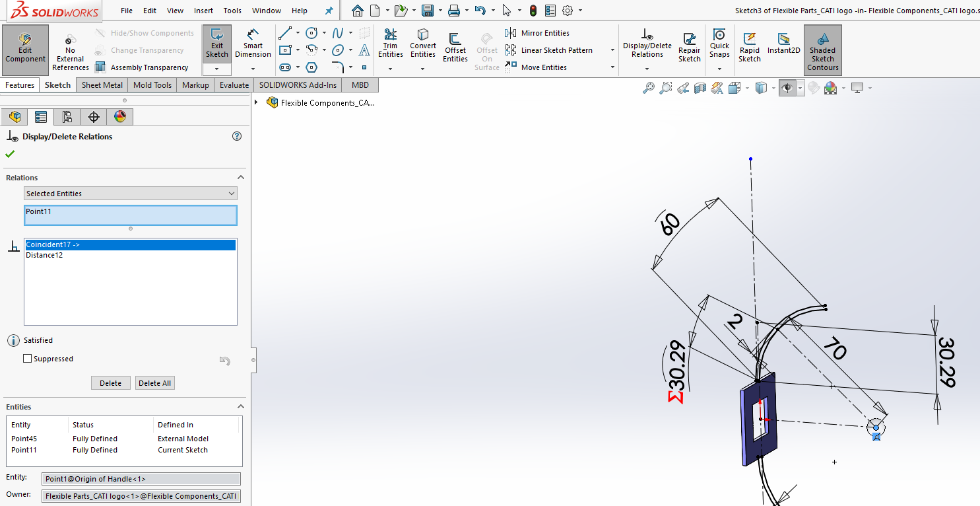Open Assembly Transparency tool
The width and height of the screenshot is (980, 506).
click(x=141, y=67)
